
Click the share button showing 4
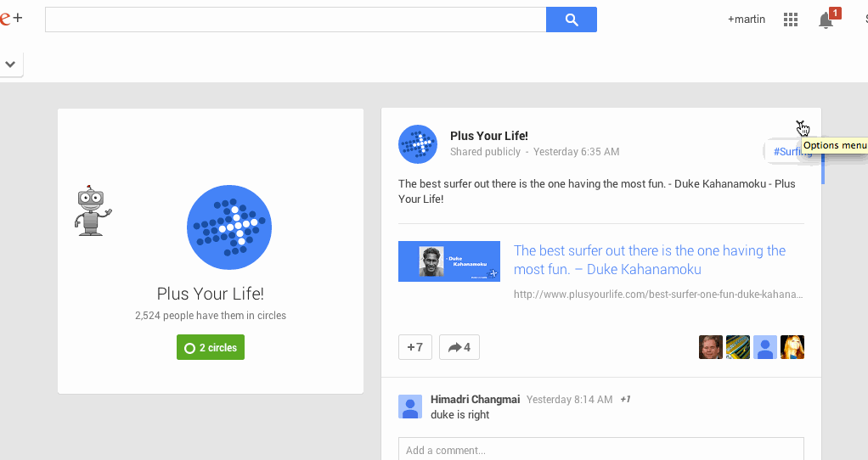pos(459,347)
